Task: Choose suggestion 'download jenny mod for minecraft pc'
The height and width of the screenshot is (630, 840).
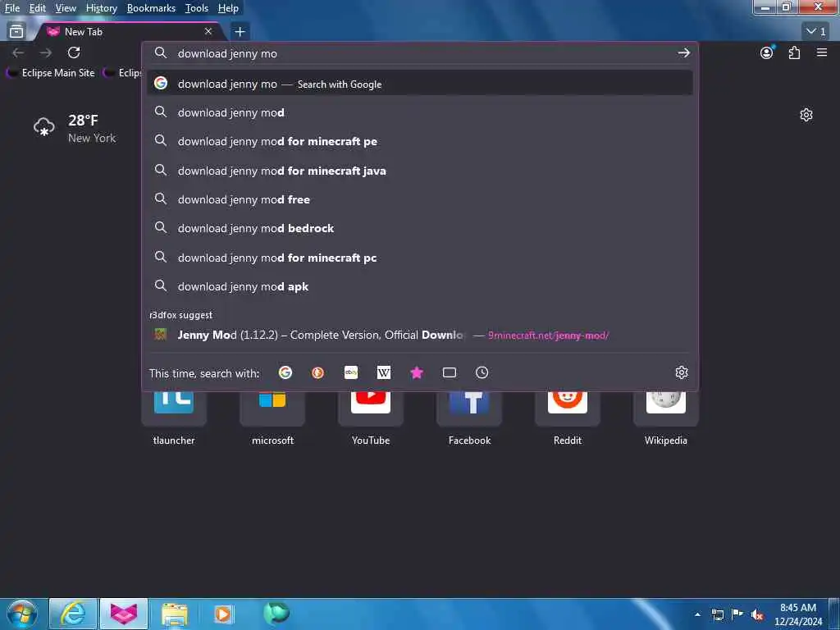Action: [420, 258]
